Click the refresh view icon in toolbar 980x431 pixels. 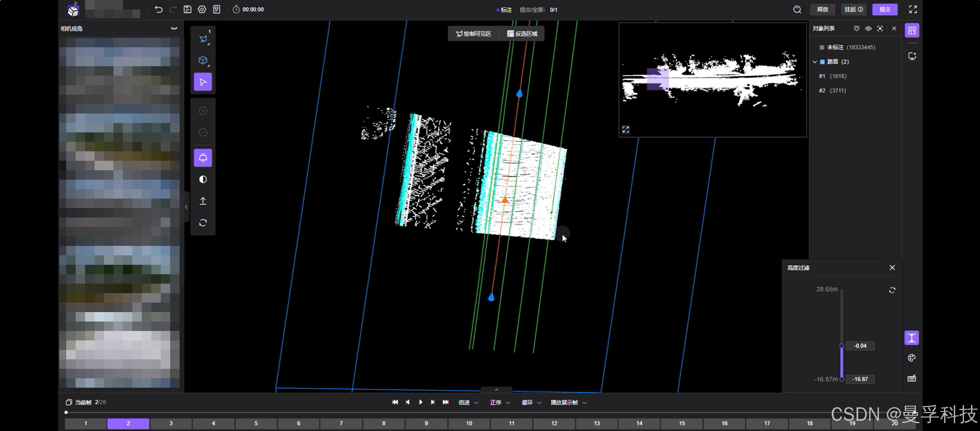[x=203, y=223]
